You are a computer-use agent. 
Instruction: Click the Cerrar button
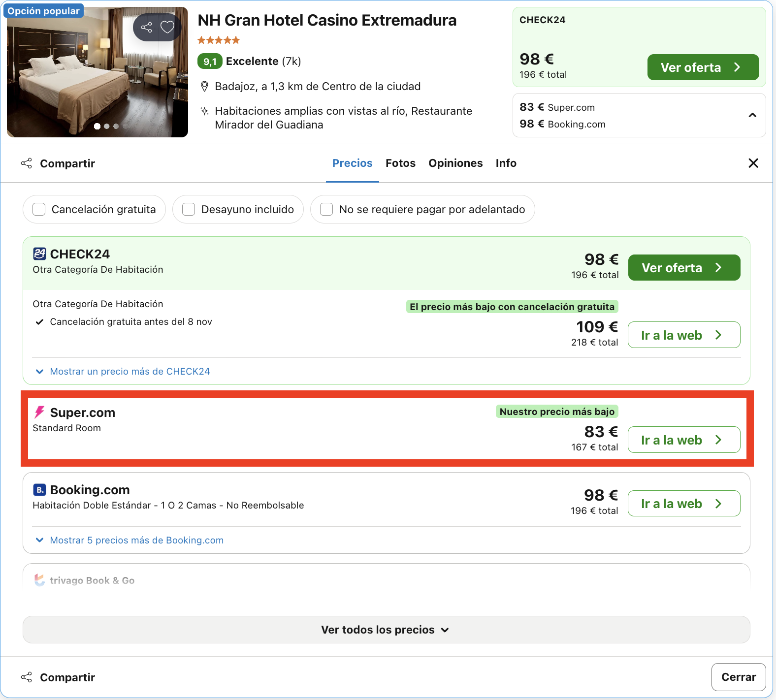[739, 677]
